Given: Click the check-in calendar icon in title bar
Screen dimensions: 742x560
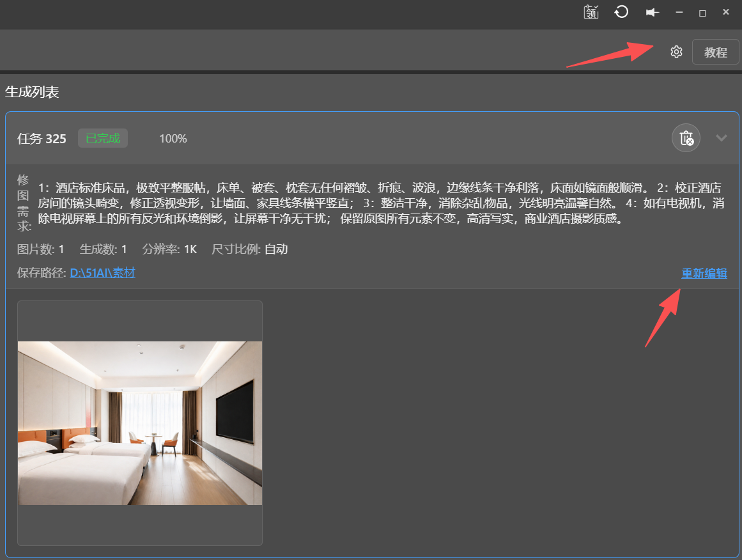Looking at the screenshot, I should tap(591, 12).
